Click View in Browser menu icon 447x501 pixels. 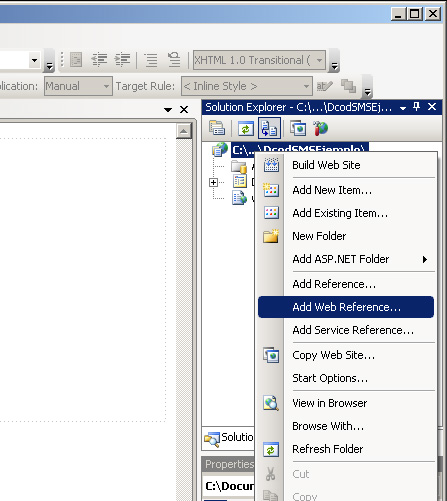pos(271,403)
